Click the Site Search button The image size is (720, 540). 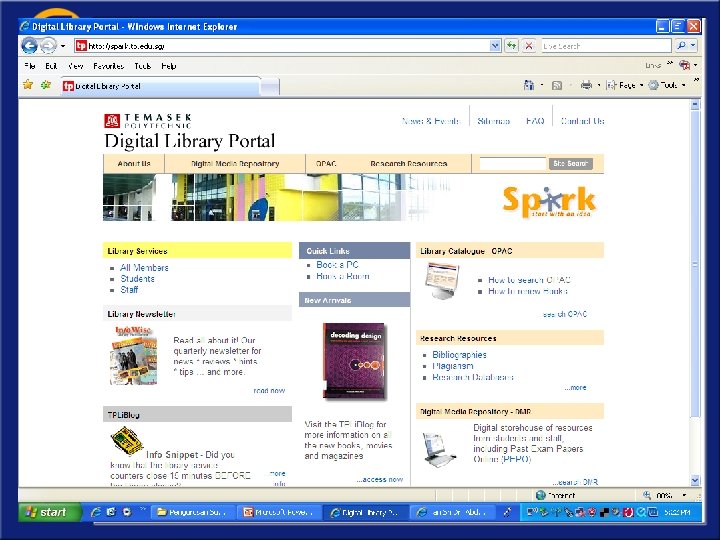[571, 163]
